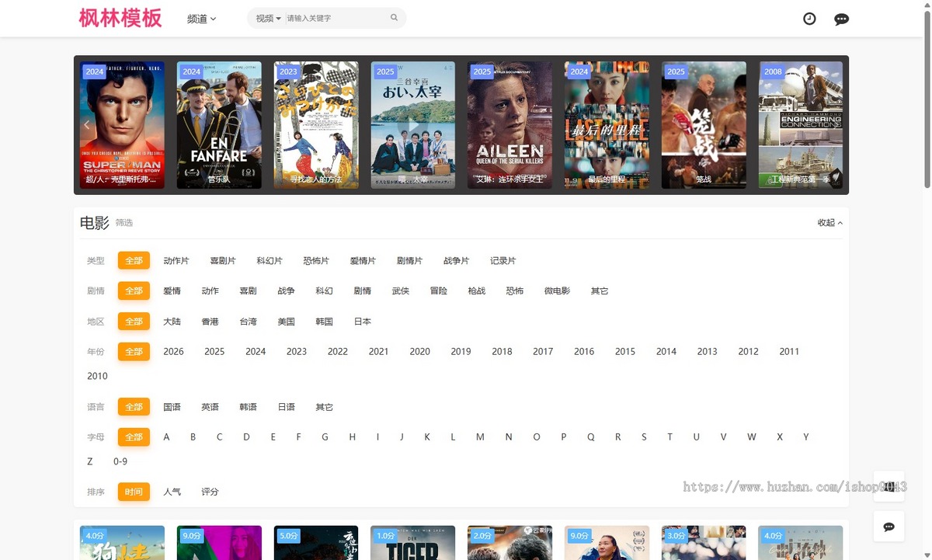Filter type by 科幻片
This screenshot has height=560, width=932.
coord(270,261)
